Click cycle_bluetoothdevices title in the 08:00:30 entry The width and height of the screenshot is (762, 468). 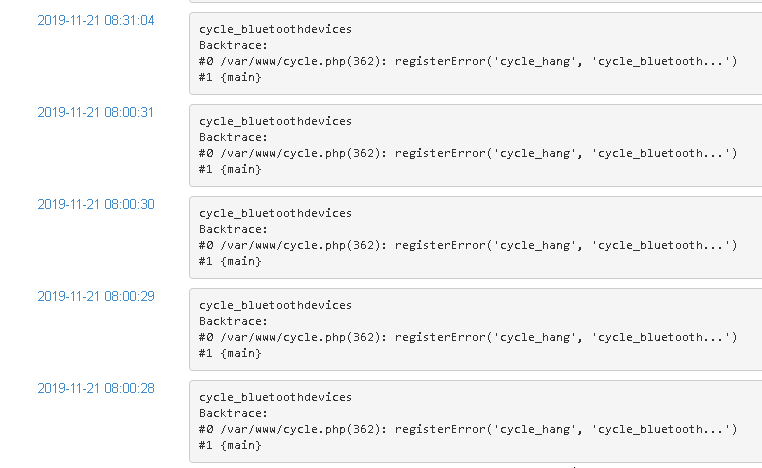(x=275, y=213)
